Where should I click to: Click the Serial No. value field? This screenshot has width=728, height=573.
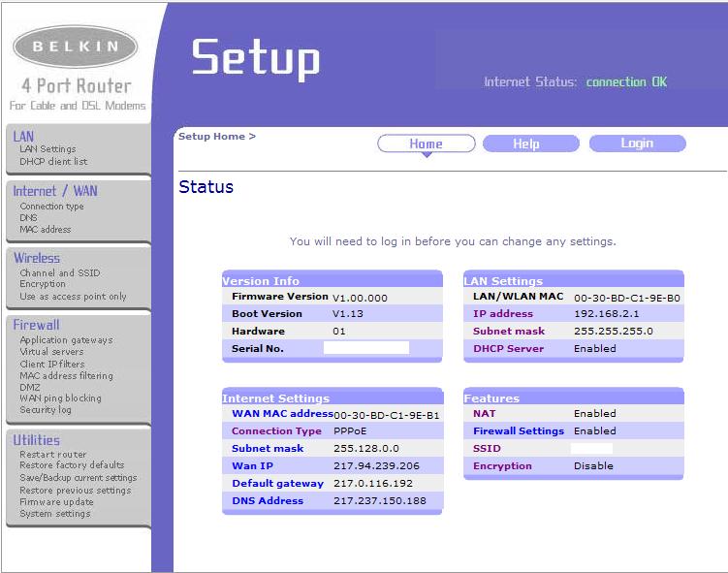click(366, 348)
